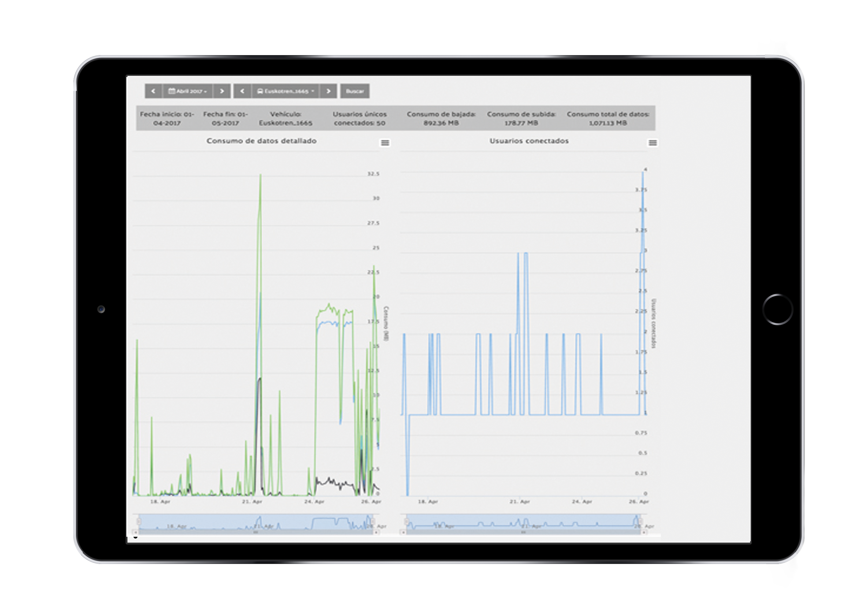Select the previous vehicle arrow
Image resolution: width=846 pixels, height=616 pixels.
pos(242,91)
